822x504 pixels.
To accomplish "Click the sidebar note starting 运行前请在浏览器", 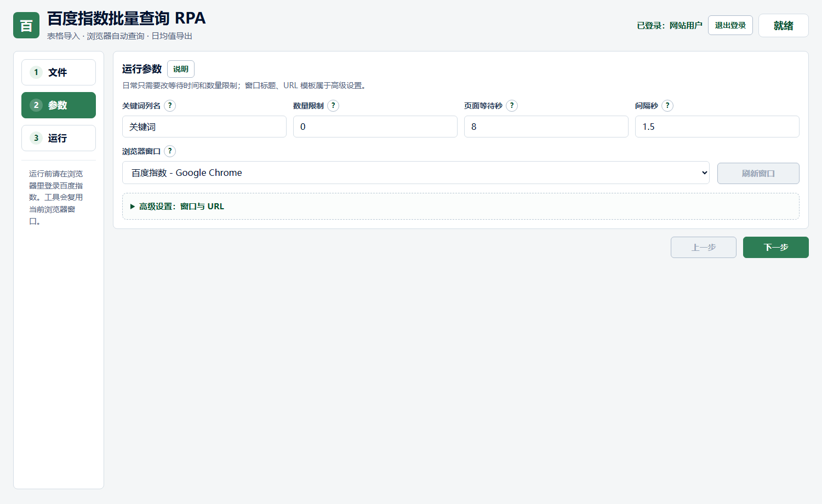I will 56,197.
